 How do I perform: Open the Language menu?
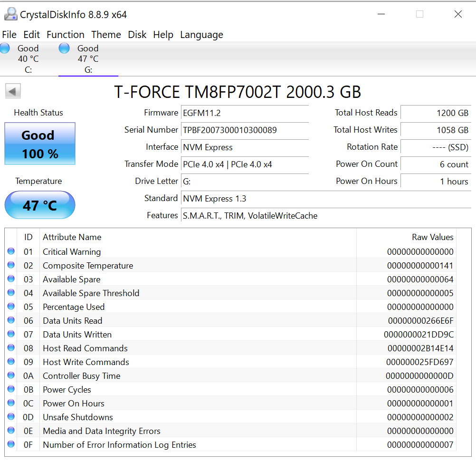pyautogui.click(x=201, y=35)
